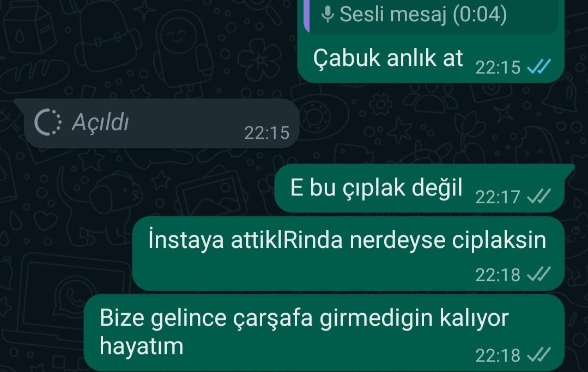Click the "Açıldı" label in received bubble
588x372 pixels.
pos(100,122)
